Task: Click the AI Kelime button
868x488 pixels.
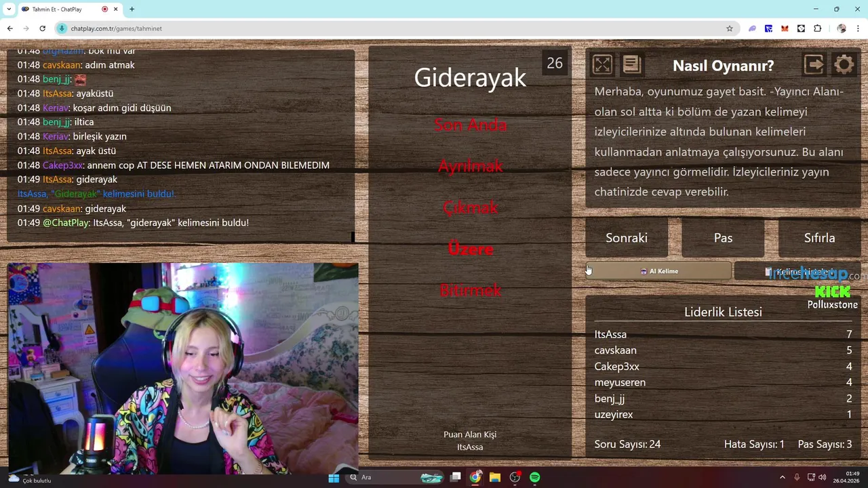Action: coord(659,271)
